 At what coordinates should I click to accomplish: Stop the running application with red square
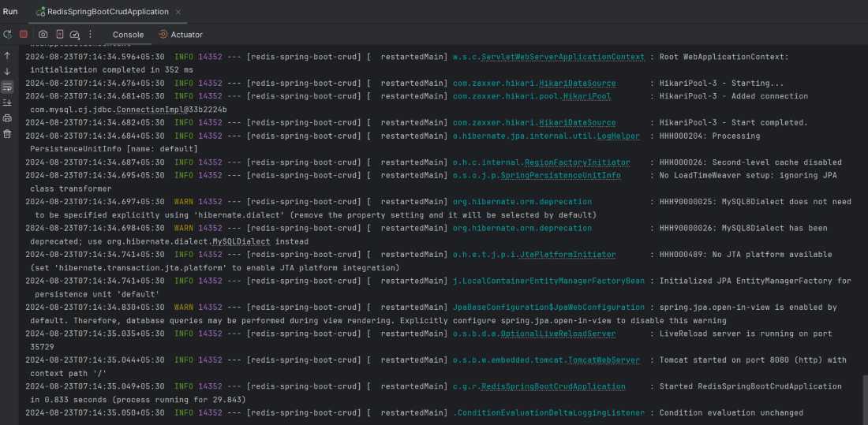[23, 35]
